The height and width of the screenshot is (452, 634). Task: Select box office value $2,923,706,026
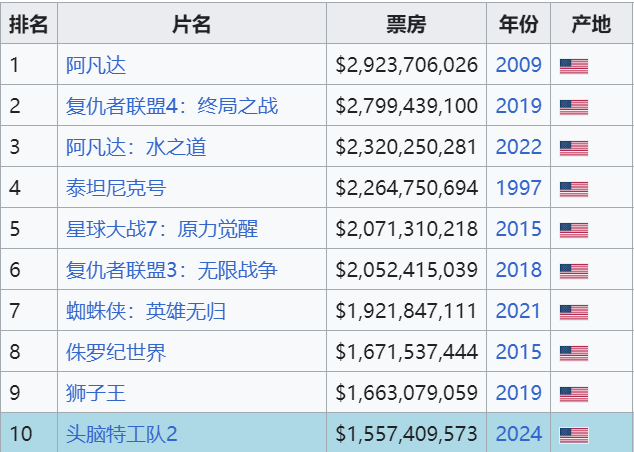point(406,65)
